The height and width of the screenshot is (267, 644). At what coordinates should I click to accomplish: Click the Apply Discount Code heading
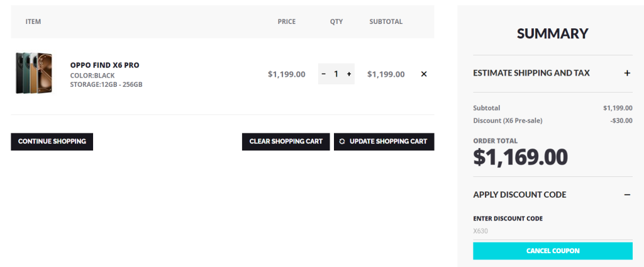click(519, 195)
